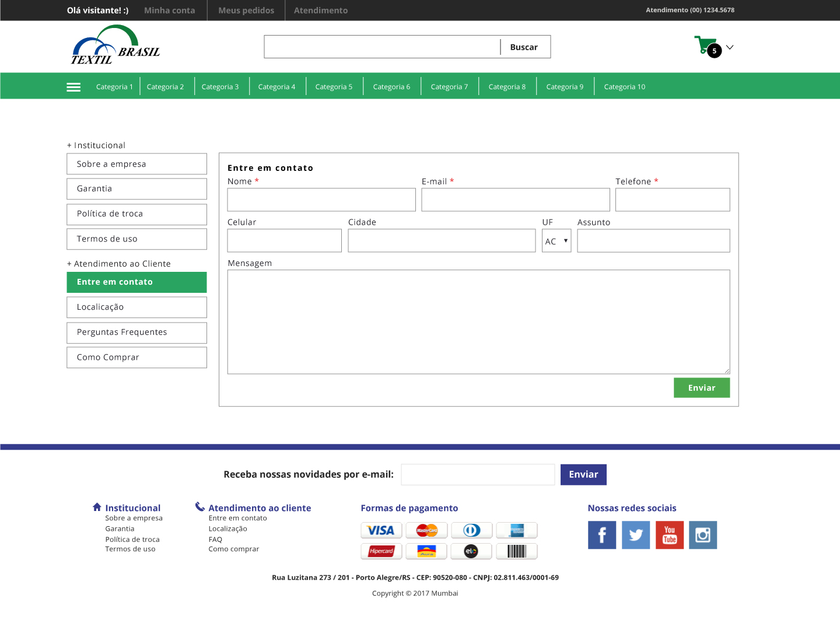
Task: Click the MasterCard payment icon
Action: pos(427,530)
